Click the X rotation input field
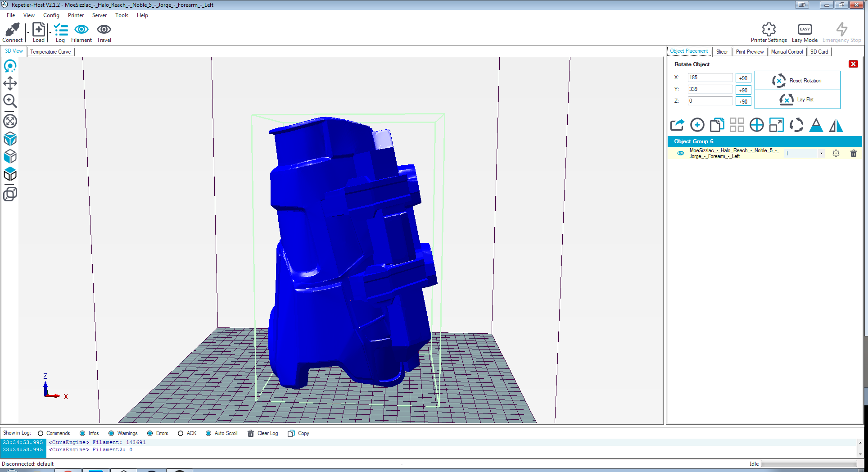Viewport: 868px width, 472px height. 710,77
